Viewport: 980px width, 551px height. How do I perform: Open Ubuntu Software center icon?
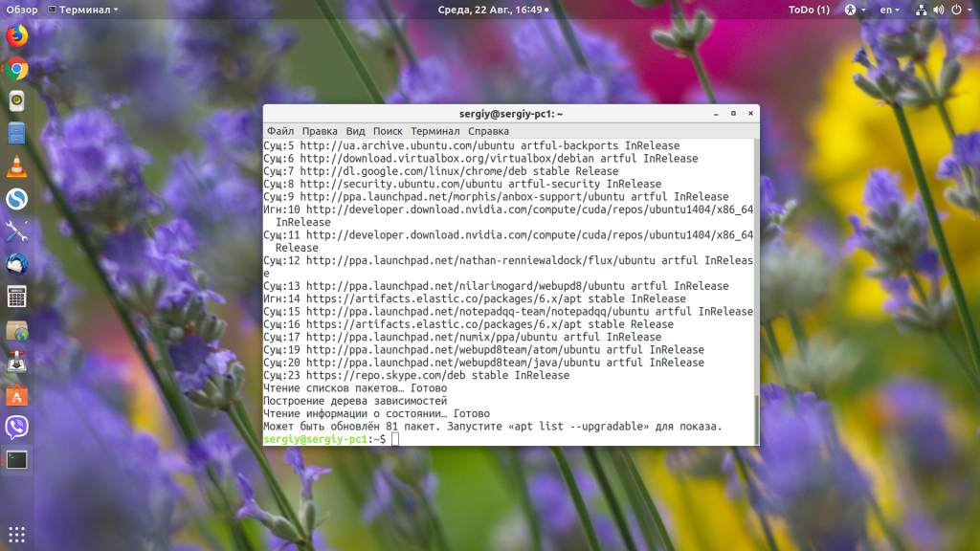coord(17,395)
